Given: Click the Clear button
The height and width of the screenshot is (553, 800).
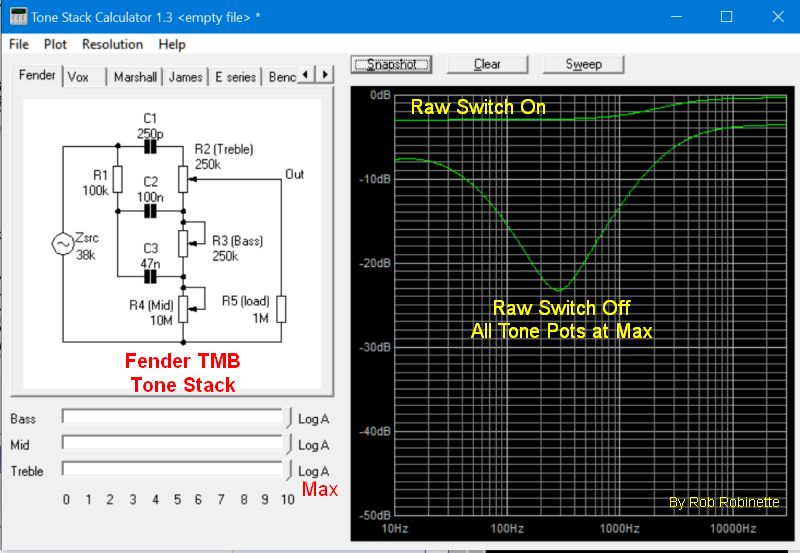Looking at the screenshot, I should [x=487, y=64].
